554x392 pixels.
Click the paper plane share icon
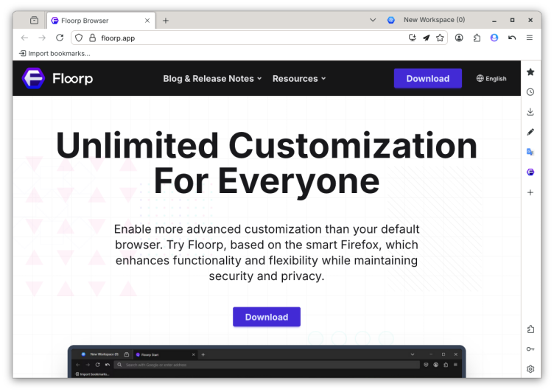coord(427,38)
